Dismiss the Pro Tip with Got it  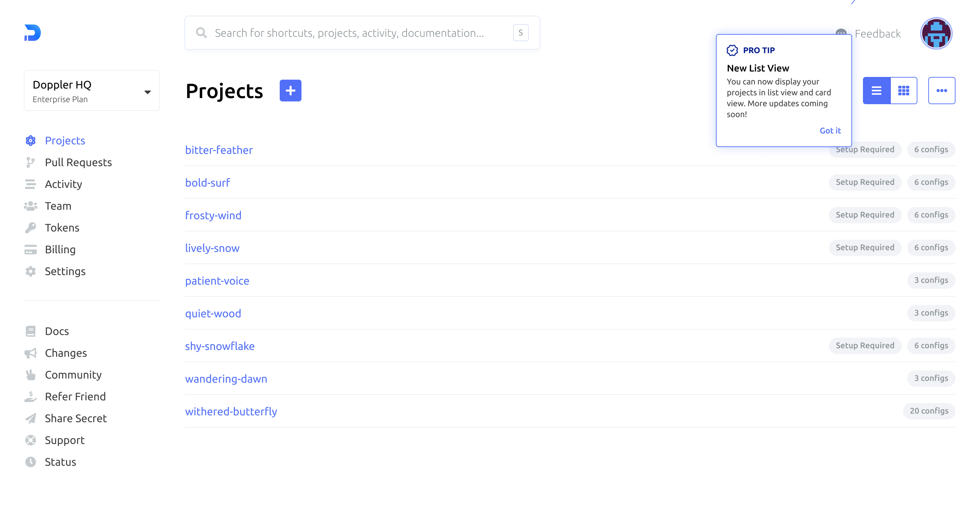click(831, 131)
